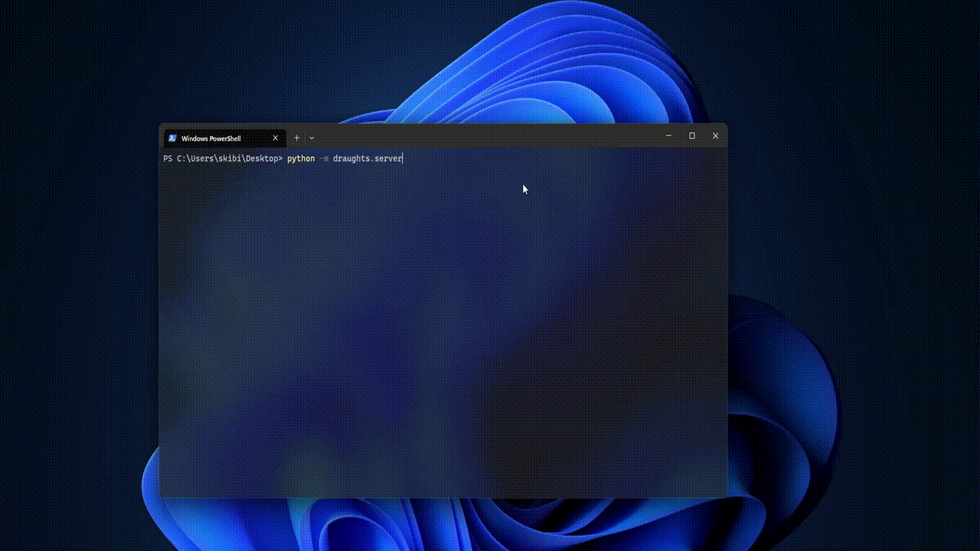
Task: Maximize the terminal window
Action: (691, 135)
